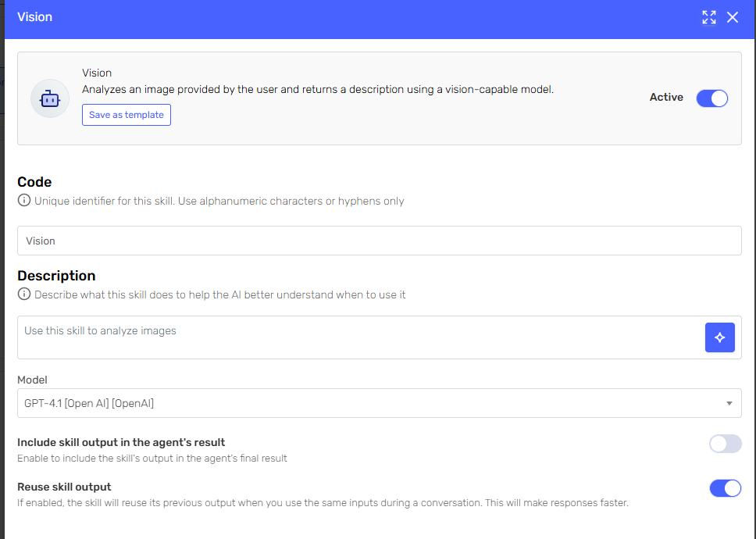
Task: Click the robot skill avatar icon
Action: [x=50, y=98]
